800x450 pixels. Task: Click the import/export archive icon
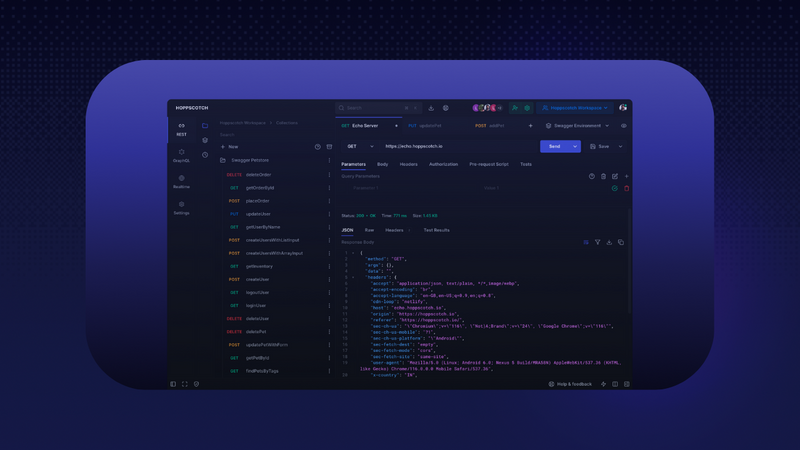(329, 146)
